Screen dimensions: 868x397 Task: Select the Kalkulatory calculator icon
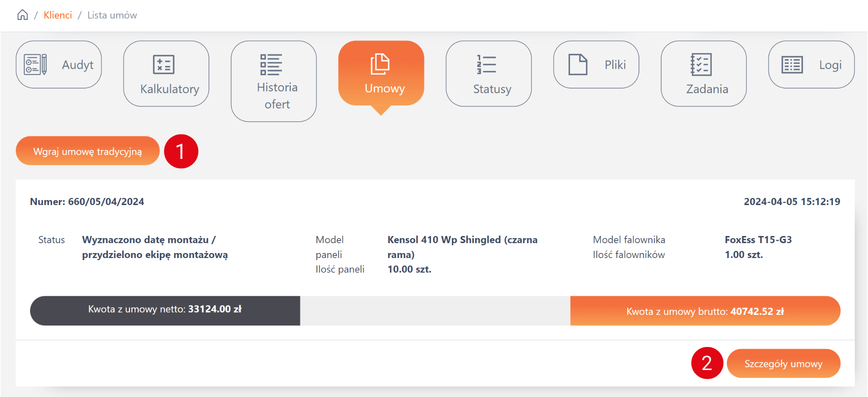pos(164,64)
